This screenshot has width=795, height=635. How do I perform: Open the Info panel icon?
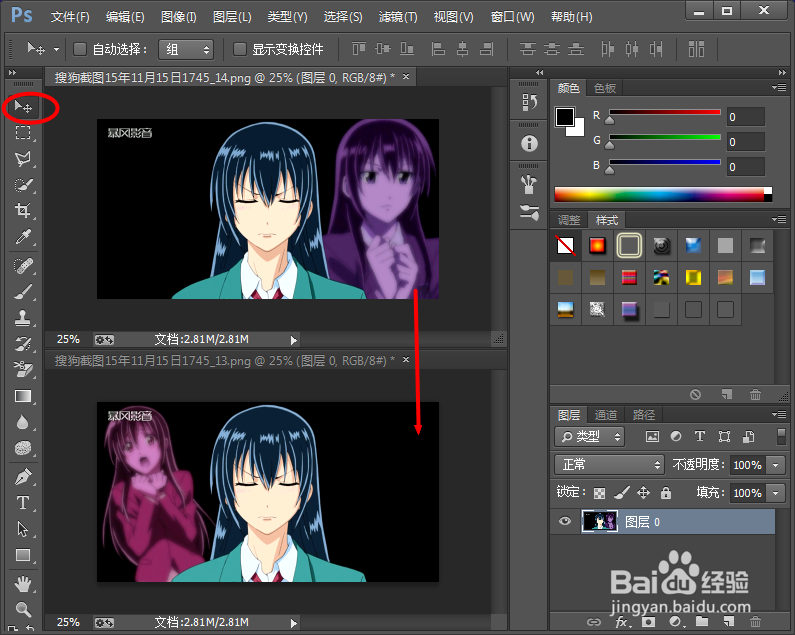529,144
